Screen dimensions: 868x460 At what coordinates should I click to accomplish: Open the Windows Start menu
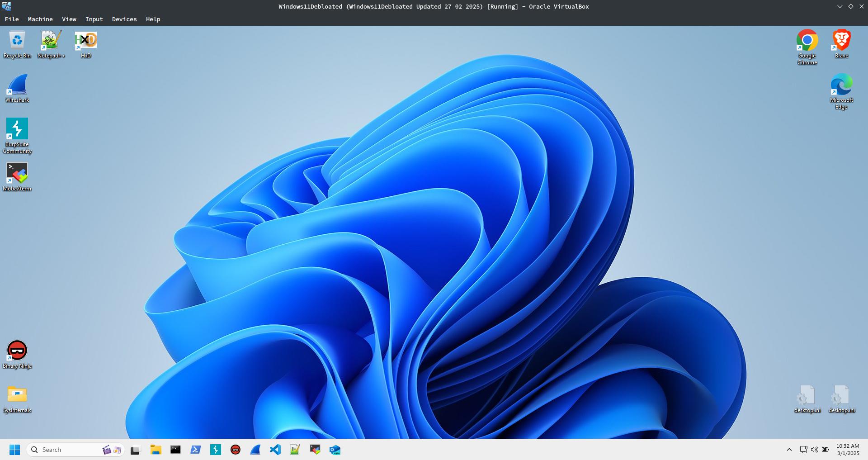pyautogui.click(x=15, y=450)
